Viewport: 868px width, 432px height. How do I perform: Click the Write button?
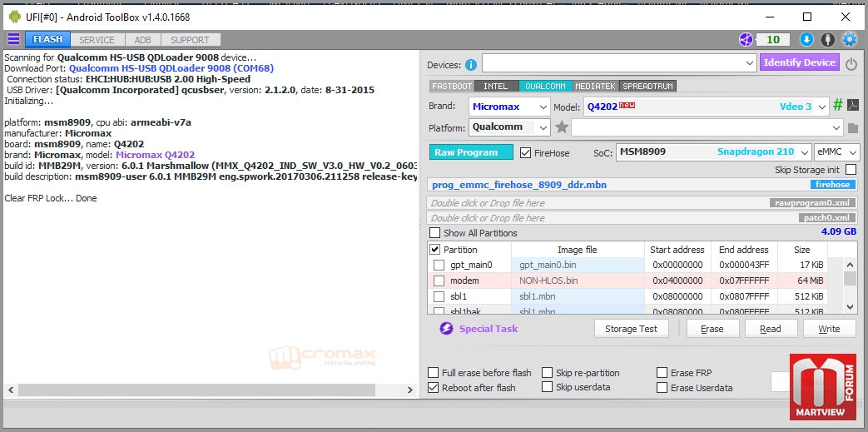tap(829, 329)
